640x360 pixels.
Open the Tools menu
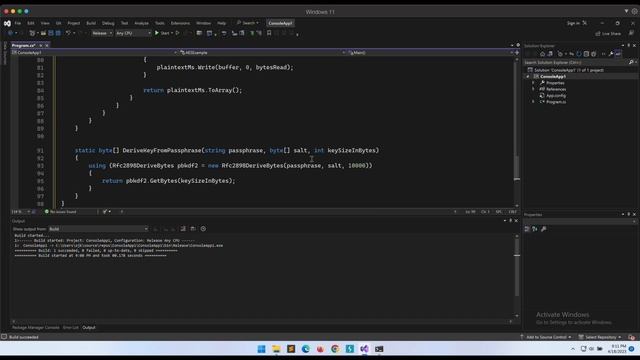160,23
